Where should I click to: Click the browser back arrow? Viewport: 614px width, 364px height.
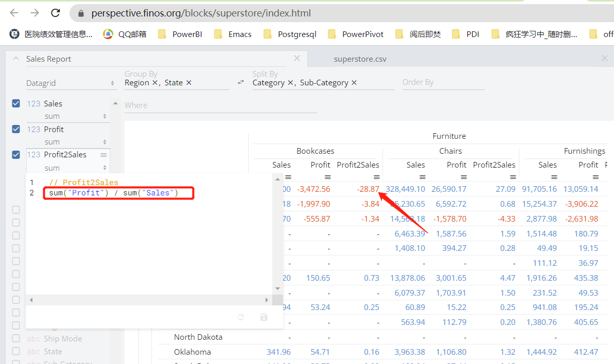14,13
